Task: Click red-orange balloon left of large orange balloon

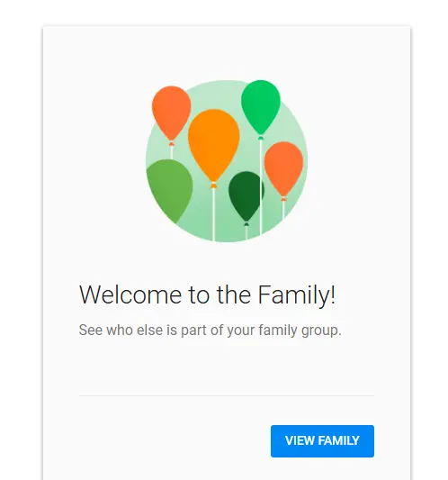Action: pos(171,113)
